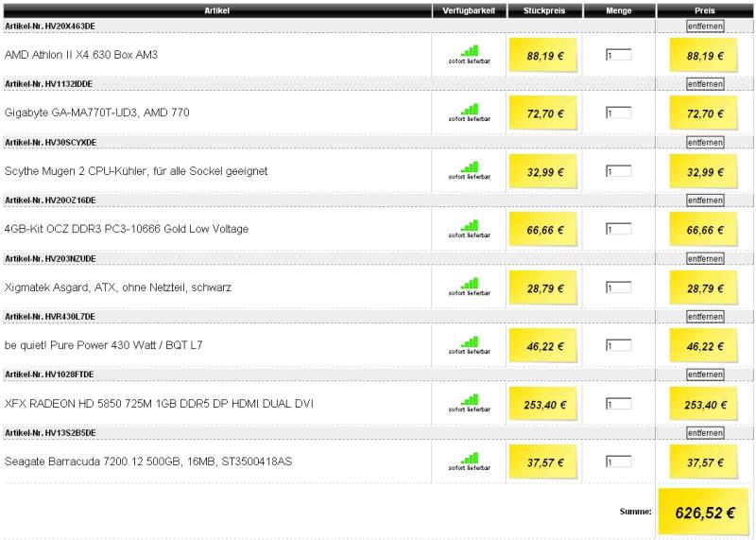The width and height of the screenshot is (756, 540).
Task: Select Menge field of Gigabyte GA-MA770T-UD3
Action: click(x=619, y=113)
